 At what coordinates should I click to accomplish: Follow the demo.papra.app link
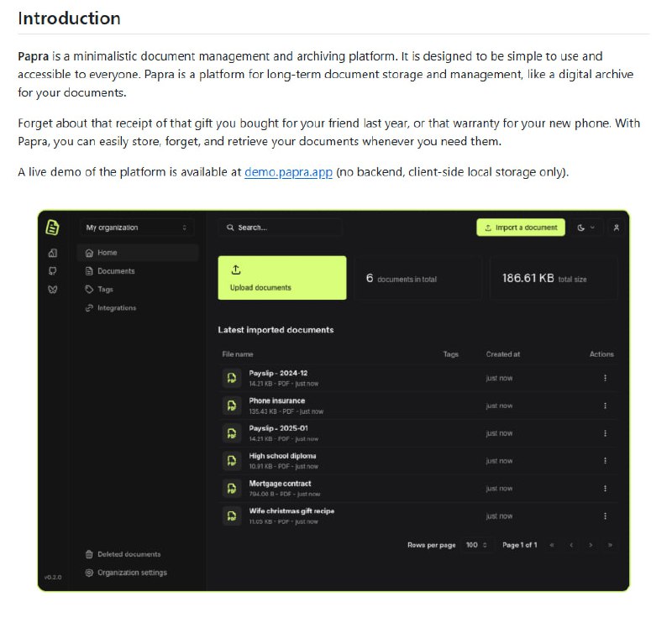tap(288, 172)
